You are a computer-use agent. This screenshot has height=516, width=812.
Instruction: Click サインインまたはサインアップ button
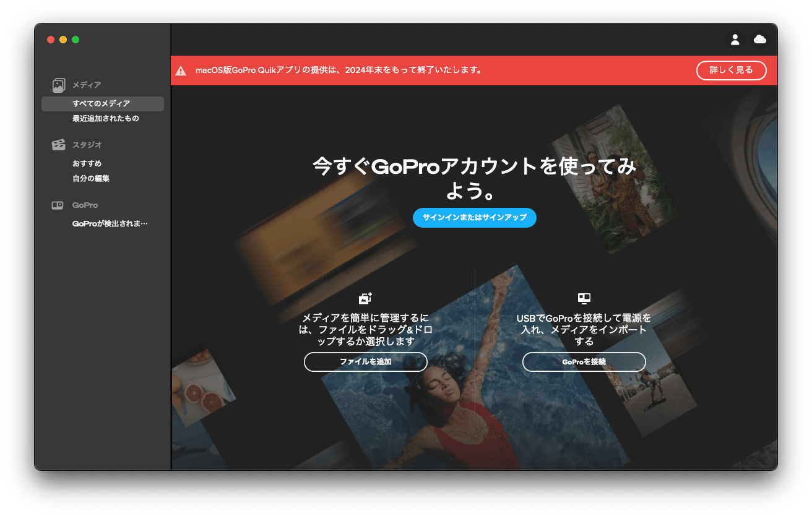click(475, 218)
